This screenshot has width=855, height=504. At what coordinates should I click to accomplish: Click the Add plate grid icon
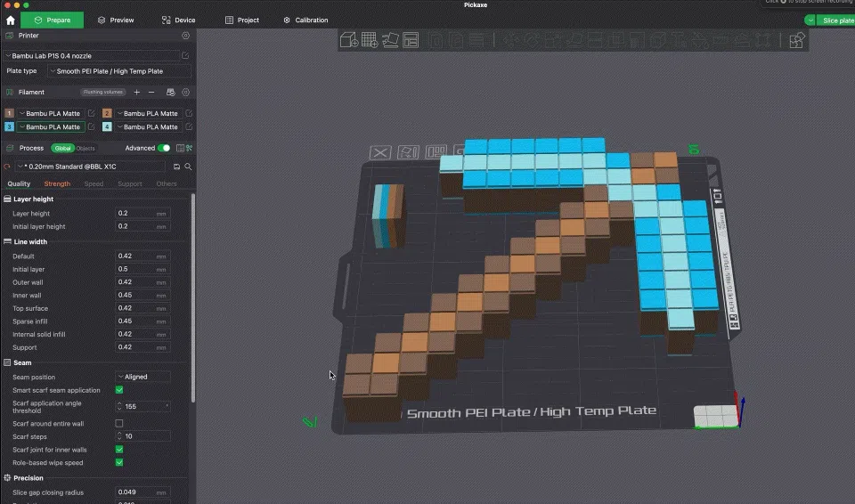click(x=370, y=40)
